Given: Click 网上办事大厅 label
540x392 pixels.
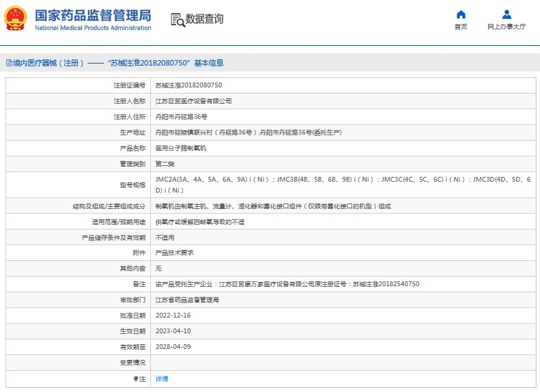Looking at the screenshot, I should pos(507,27).
